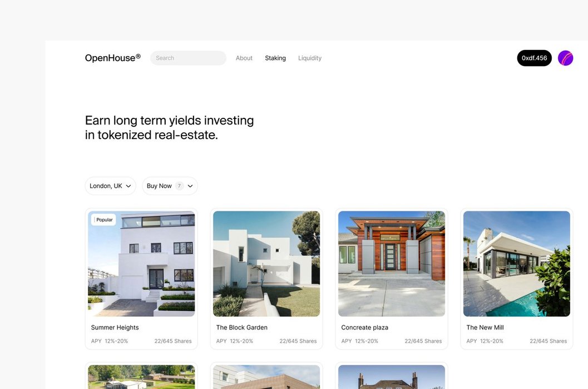Go to the About page
Screen dimensions: 588x389
pos(244,58)
